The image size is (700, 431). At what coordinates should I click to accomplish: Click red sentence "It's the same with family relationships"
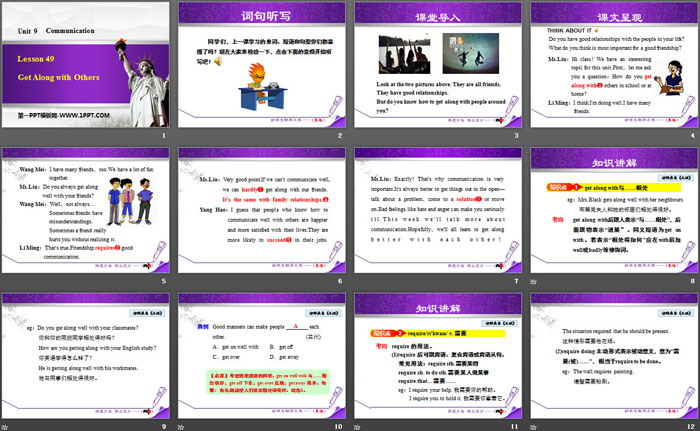(261, 200)
